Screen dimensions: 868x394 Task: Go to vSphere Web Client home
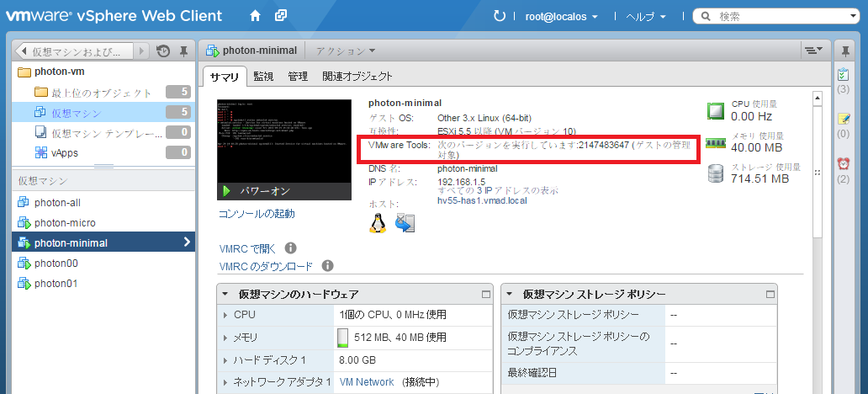pos(255,16)
